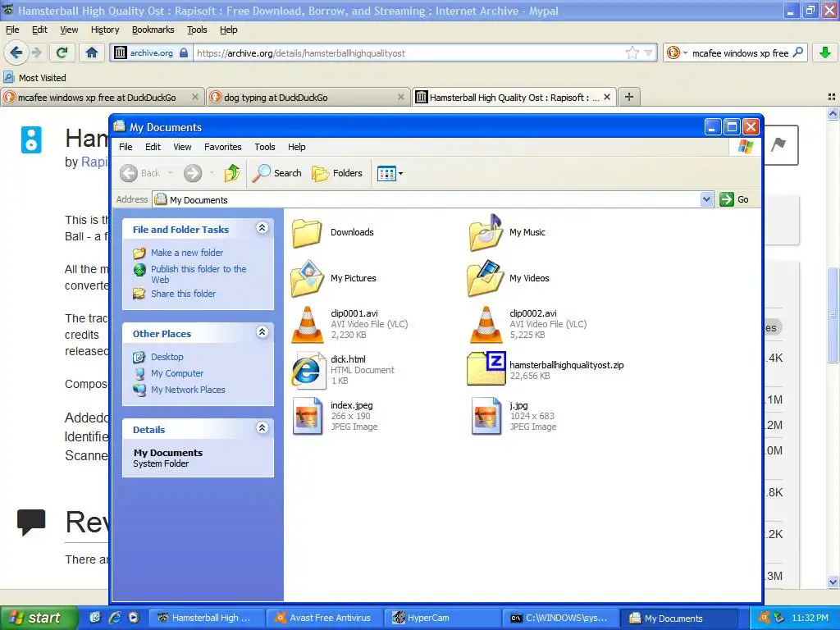This screenshot has height=630, width=840.
Task: Switch to Avast Free Antivirus taskbar item
Action: [x=325, y=618]
